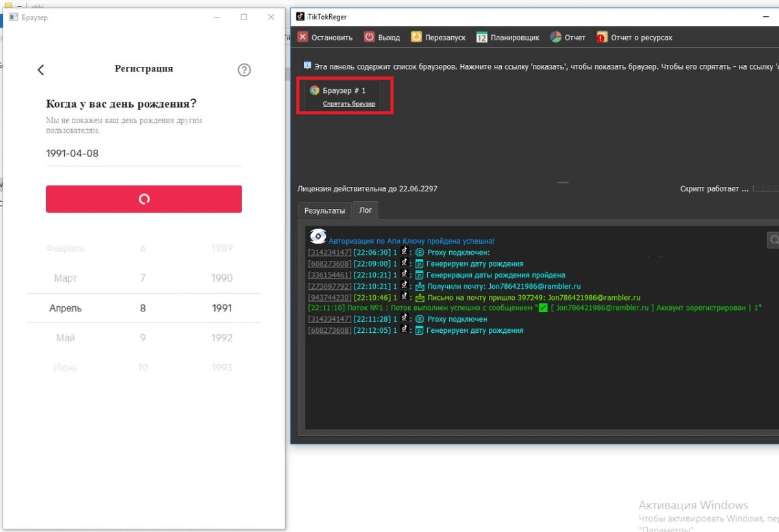Screen dimensions: 779x532
Task: Click the TikTokReger title bar app icon
Action: [x=301, y=16]
